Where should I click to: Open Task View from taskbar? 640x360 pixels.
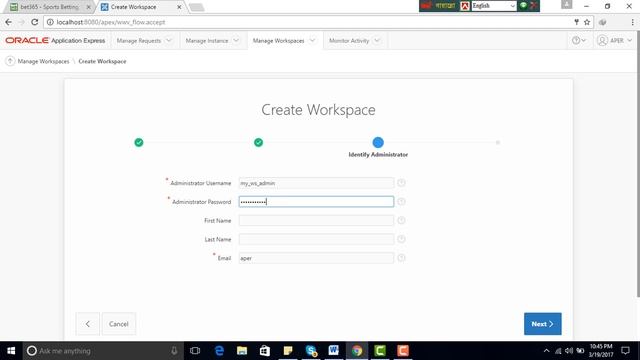point(195,351)
